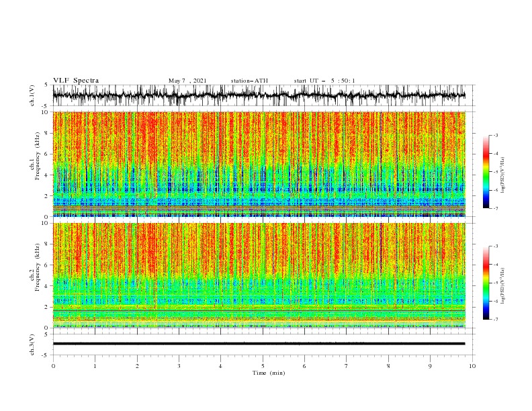Click the "-7" tick on ch.2 color bar

tap(495, 320)
